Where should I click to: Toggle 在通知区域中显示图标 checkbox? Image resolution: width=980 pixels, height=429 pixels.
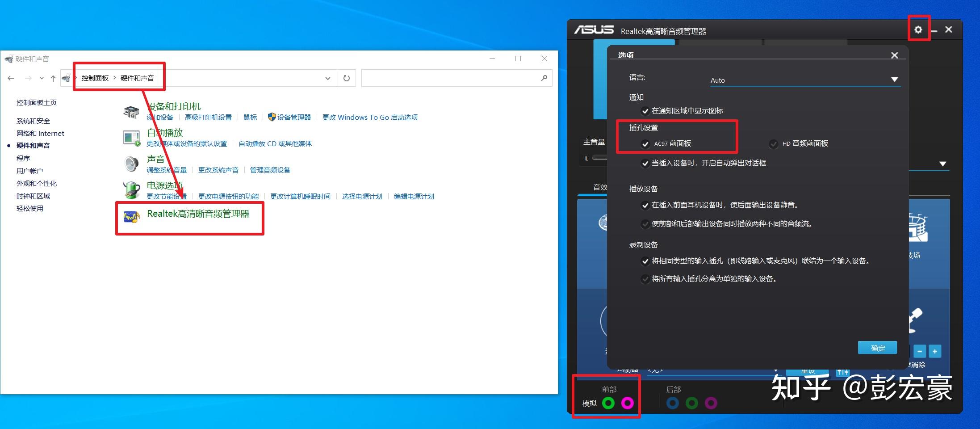point(645,111)
